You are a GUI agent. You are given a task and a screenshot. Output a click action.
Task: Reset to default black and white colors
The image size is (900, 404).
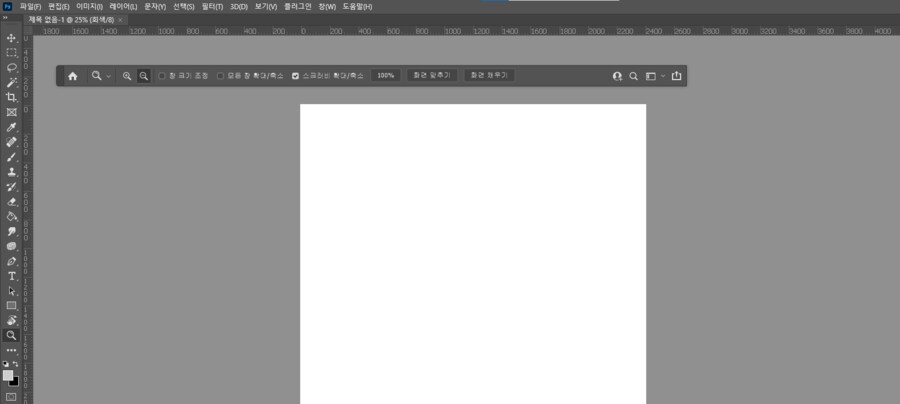6,364
